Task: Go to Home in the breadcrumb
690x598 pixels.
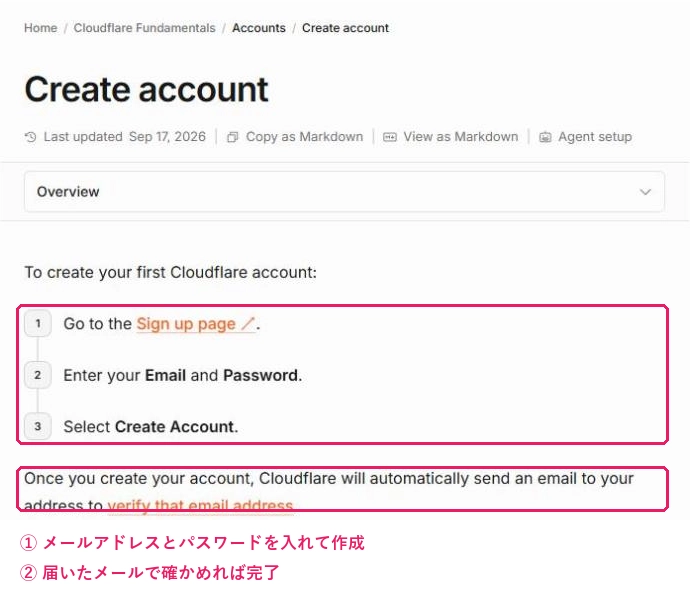Action: click(40, 28)
